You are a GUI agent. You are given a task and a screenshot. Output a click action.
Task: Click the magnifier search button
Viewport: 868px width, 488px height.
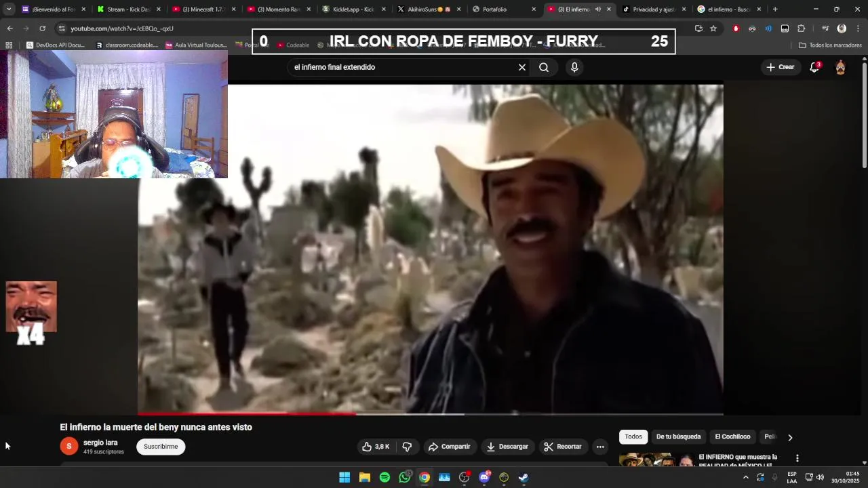(x=544, y=67)
